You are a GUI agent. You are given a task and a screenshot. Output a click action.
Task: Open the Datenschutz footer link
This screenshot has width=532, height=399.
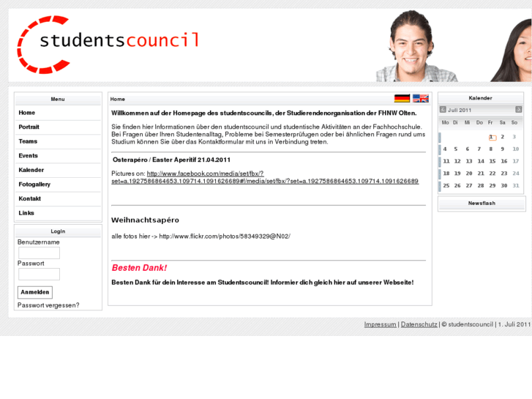coord(419,324)
